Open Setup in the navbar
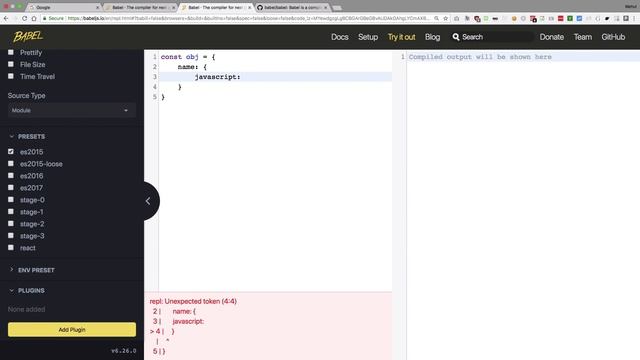Image resolution: width=640 pixels, height=360 pixels. [x=368, y=37]
